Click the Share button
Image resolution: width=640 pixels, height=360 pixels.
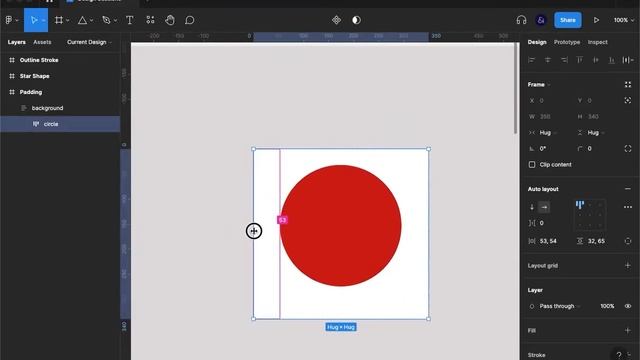pos(568,20)
